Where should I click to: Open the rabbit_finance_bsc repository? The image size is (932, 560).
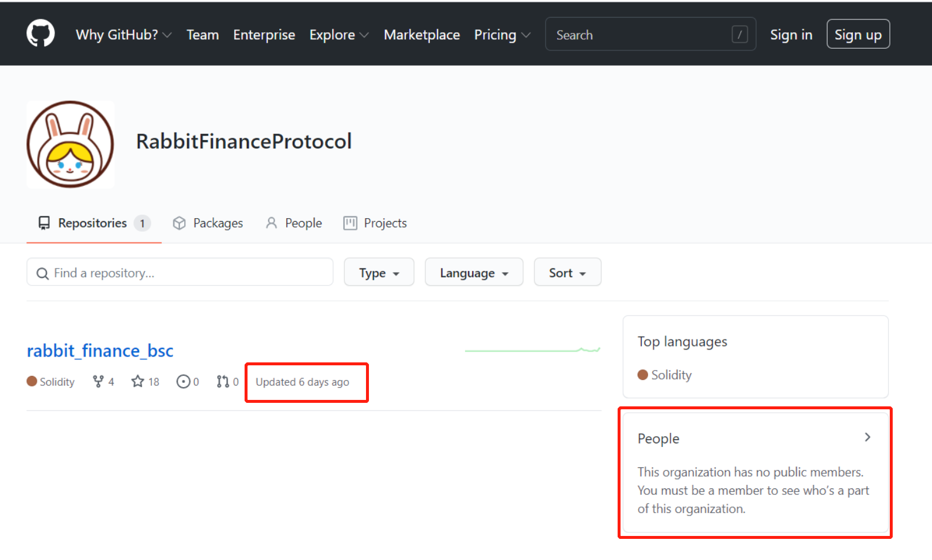click(100, 351)
